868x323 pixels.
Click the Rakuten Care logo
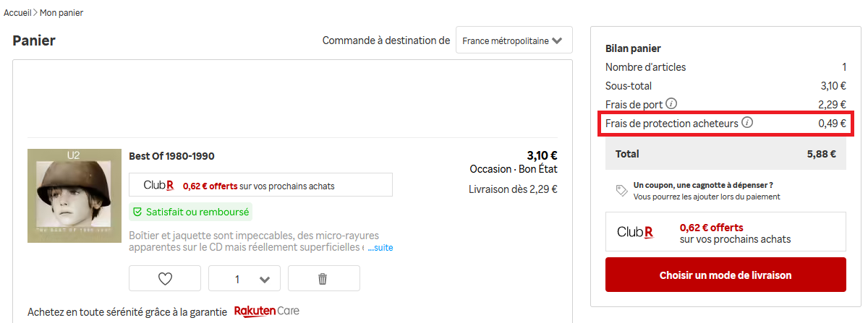(x=266, y=311)
